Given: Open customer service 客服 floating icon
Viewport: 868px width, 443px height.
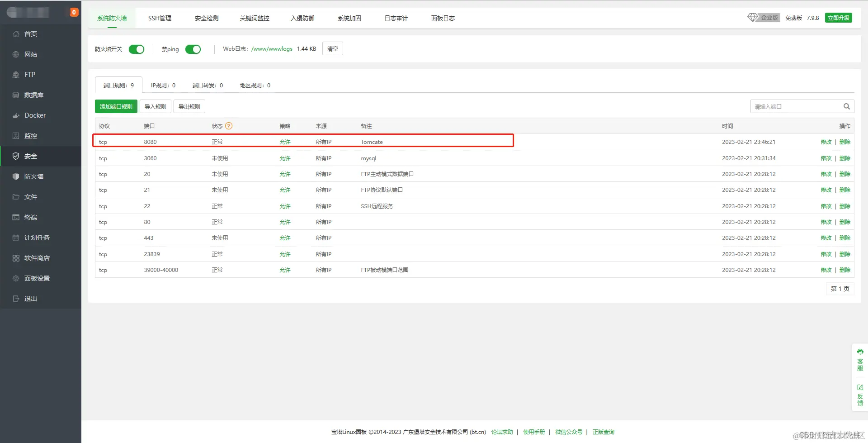Looking at the screenshot, I should [x=860, y=360].
